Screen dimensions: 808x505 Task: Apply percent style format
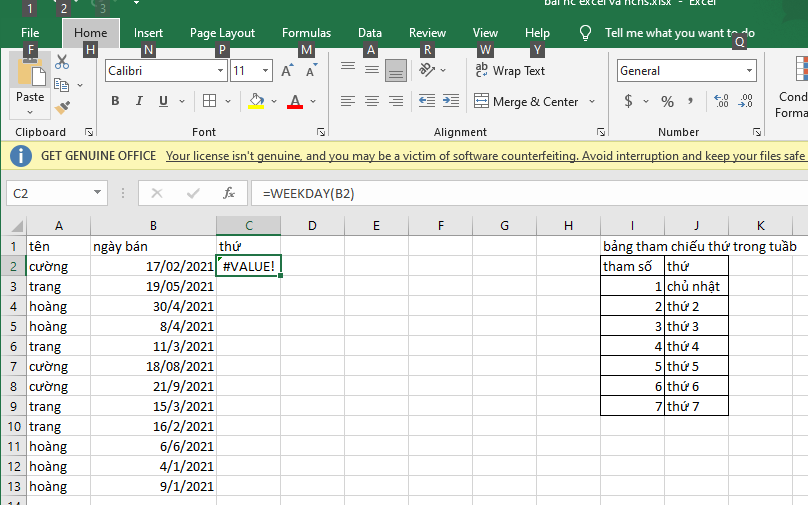pos(667,102)
